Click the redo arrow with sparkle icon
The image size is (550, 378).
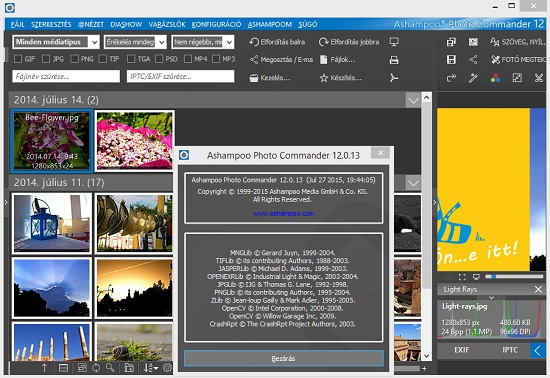click(451, 78)
